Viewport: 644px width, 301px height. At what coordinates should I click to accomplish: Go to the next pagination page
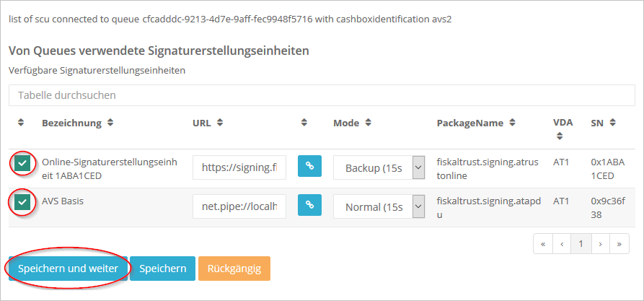pyautogui.click(x=600, y=244)
